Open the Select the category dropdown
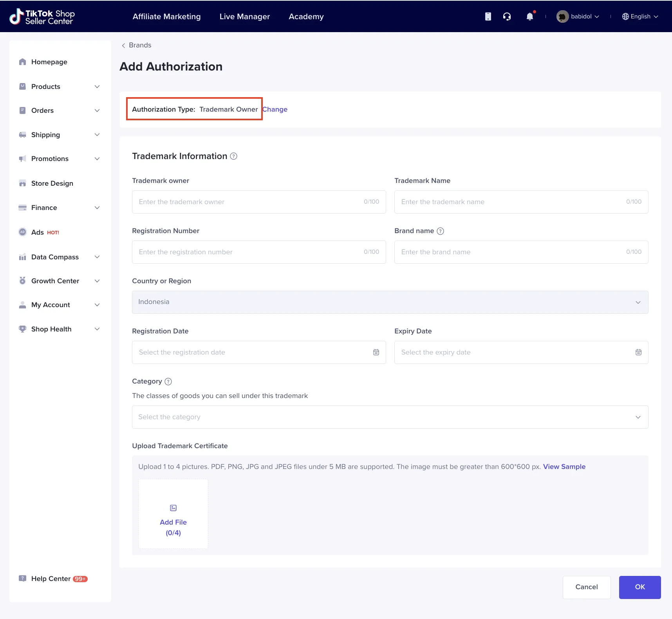This screenshot has width=672, height=619. pyautogui.click(x=390, y=417)
